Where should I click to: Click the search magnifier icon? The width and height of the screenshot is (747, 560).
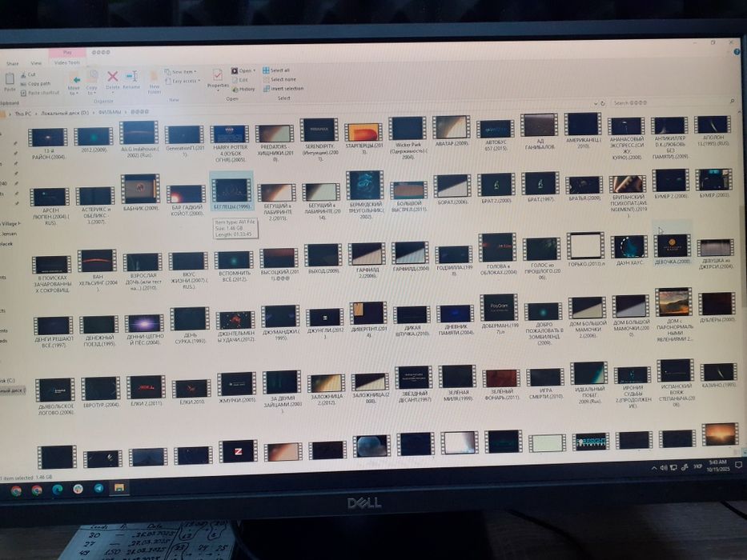click(733, 102)
